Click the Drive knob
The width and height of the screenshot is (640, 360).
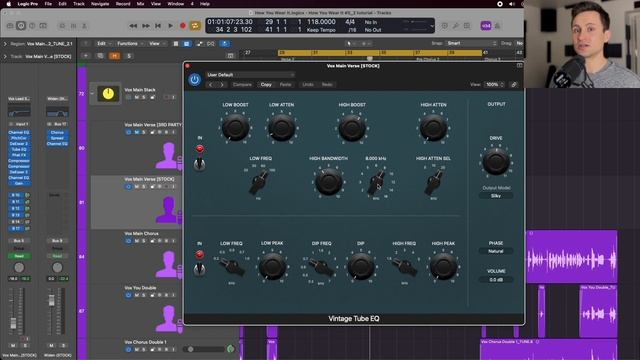(496, 161)
